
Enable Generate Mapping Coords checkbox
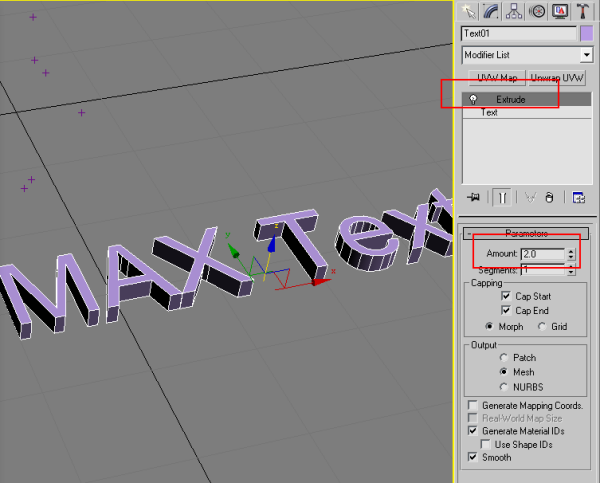[473, 405]
